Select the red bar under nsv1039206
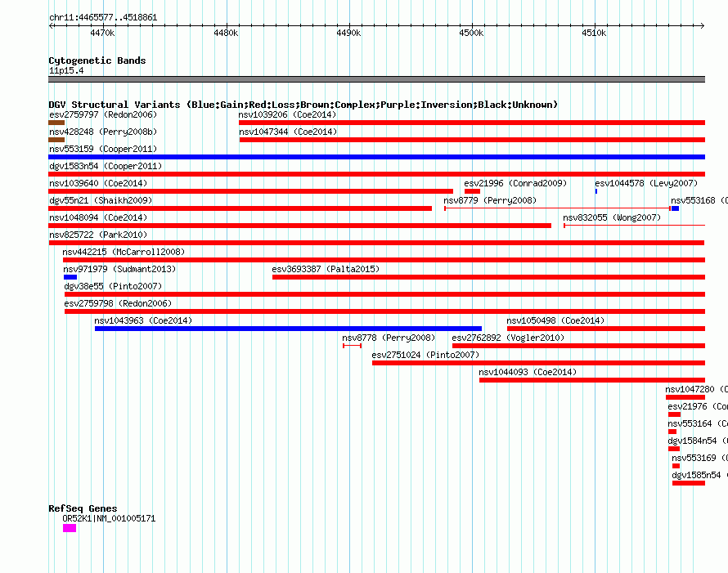 coord(472,123)
